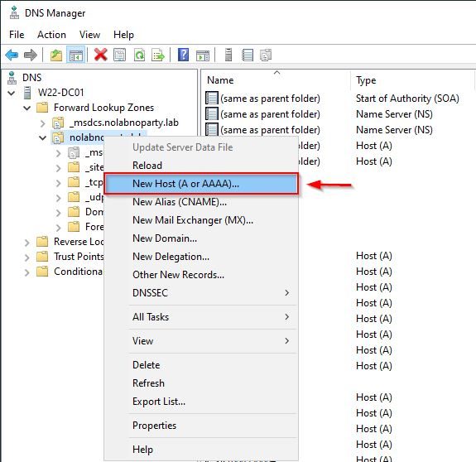Click the Reverse Lookup Zones folder icon
The height and width of the screenshot is (462, 476).
point(42,242)
